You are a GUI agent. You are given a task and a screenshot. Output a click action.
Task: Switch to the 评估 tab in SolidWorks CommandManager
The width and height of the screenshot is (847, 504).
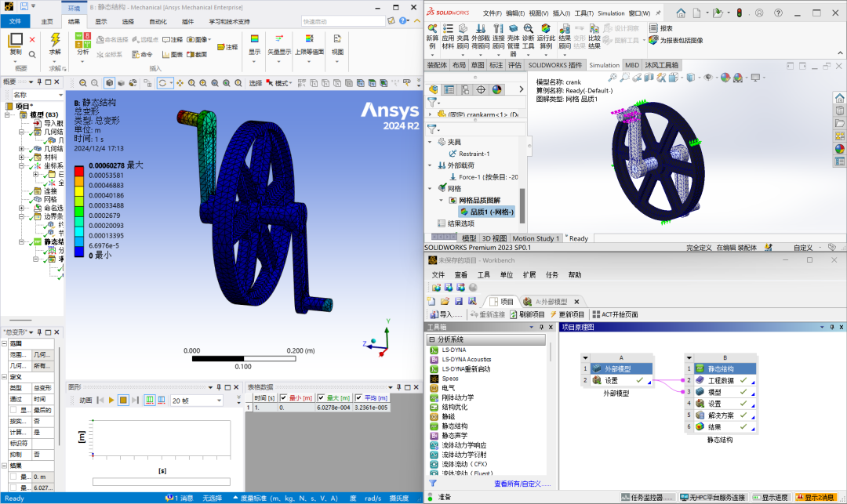coord(514,65)
